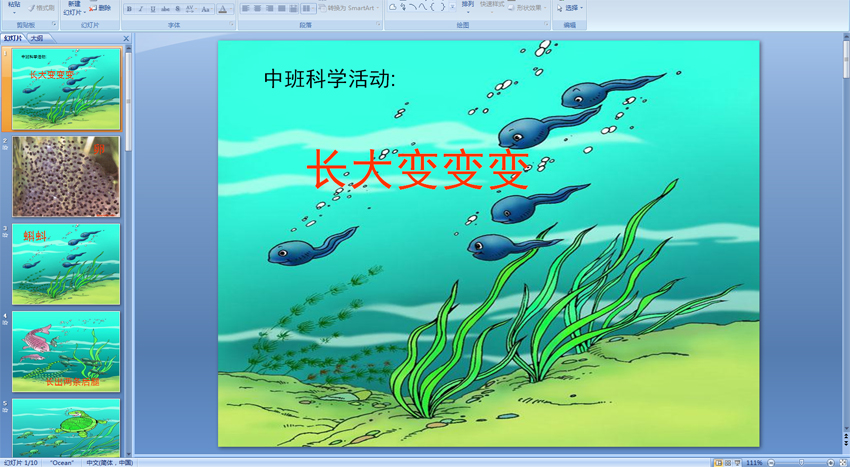This screenshot has height=467, width=850.
Task: Close the slide thumbnail pane
Action: click(126, 38)
